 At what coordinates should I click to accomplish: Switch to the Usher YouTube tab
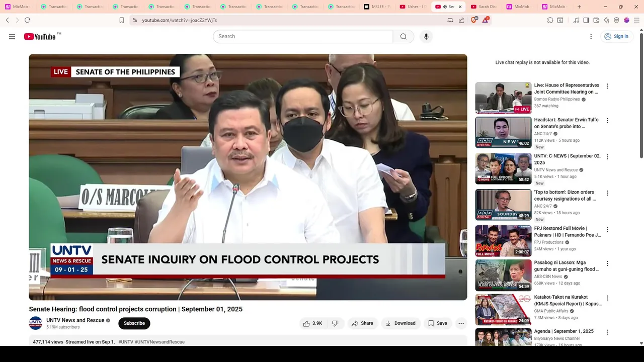(x=413, y=7)
